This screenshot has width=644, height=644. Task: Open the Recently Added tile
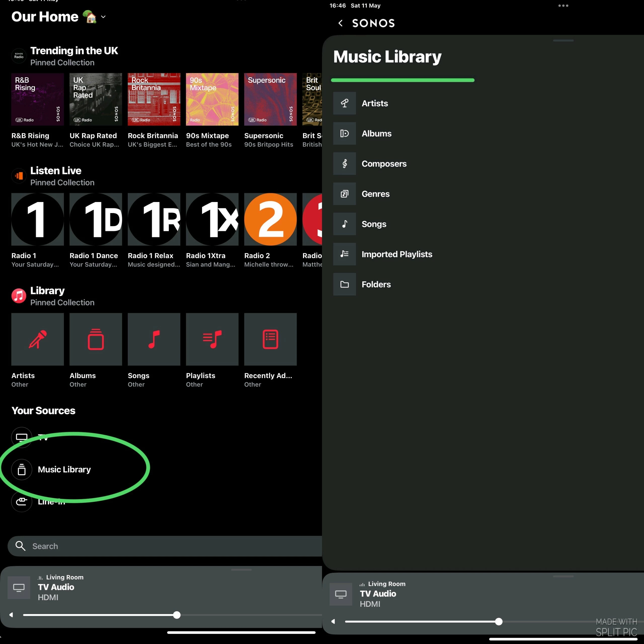(x=270, y=339)
